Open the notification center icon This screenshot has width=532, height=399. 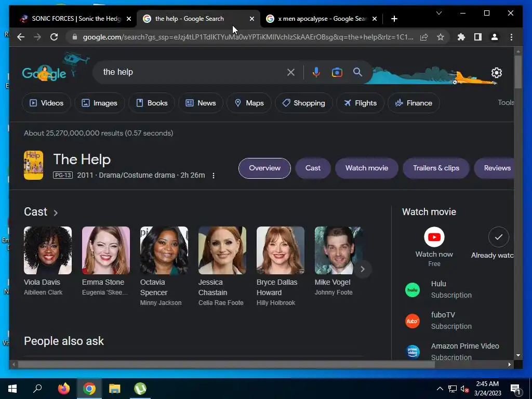click(x=515, y=389)
